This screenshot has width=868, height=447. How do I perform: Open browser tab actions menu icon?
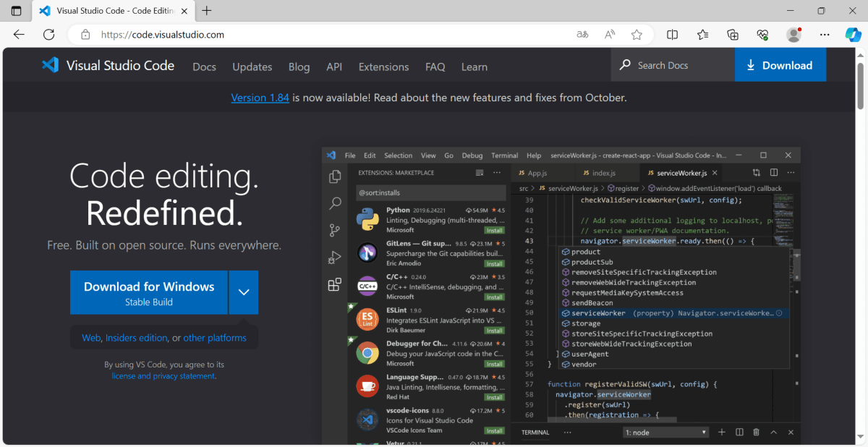click(16, 11)
